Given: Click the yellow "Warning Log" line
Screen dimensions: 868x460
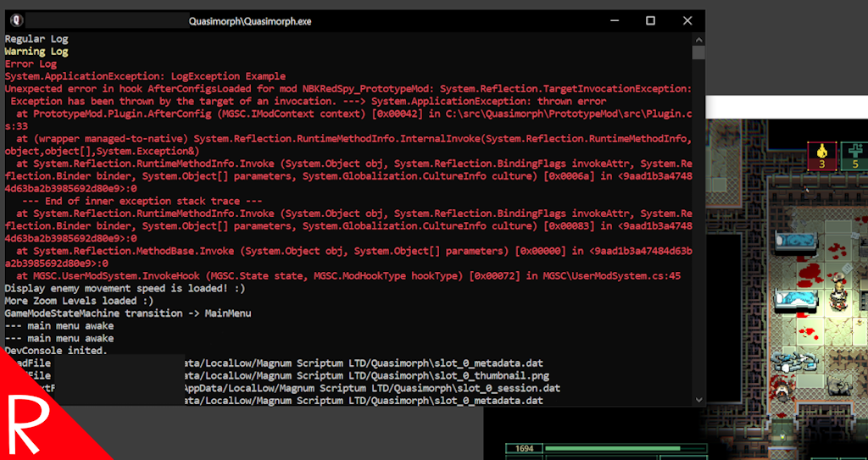Looking at the screenshot, I should (x=36, y=52).
